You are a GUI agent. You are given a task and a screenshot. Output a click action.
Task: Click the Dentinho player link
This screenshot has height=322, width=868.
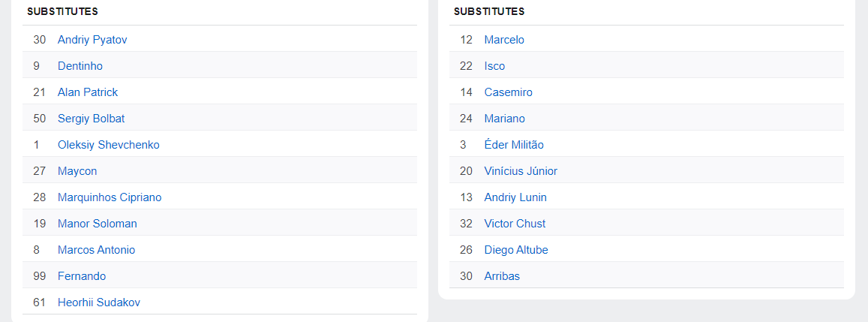pyautogui.click(x=80, y=66)
